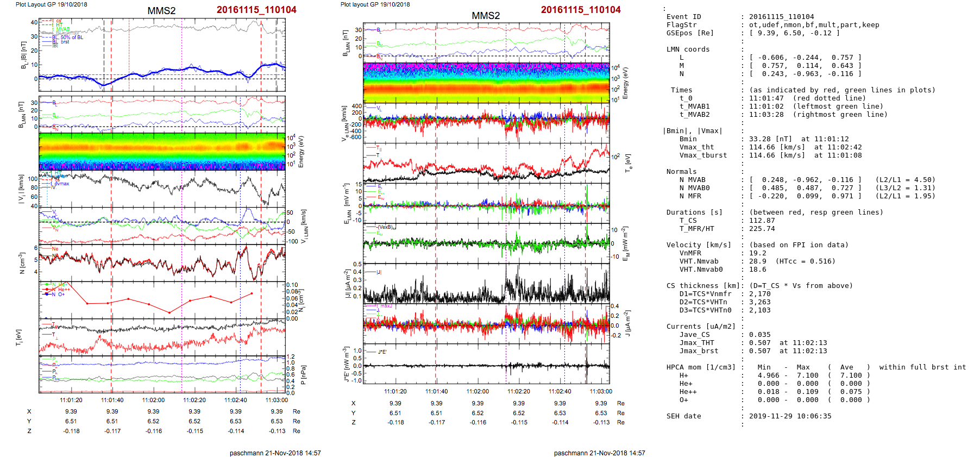Click the Plot Layout GP 19/10/2018 label at top left

pos(51,4)
